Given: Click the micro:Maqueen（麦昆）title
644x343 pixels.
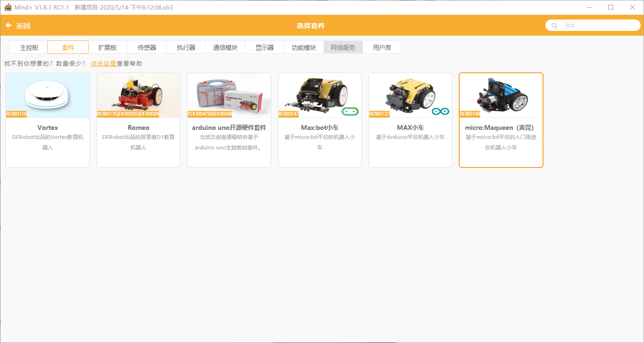Looking at the screenshot, I should coord(501,127).
